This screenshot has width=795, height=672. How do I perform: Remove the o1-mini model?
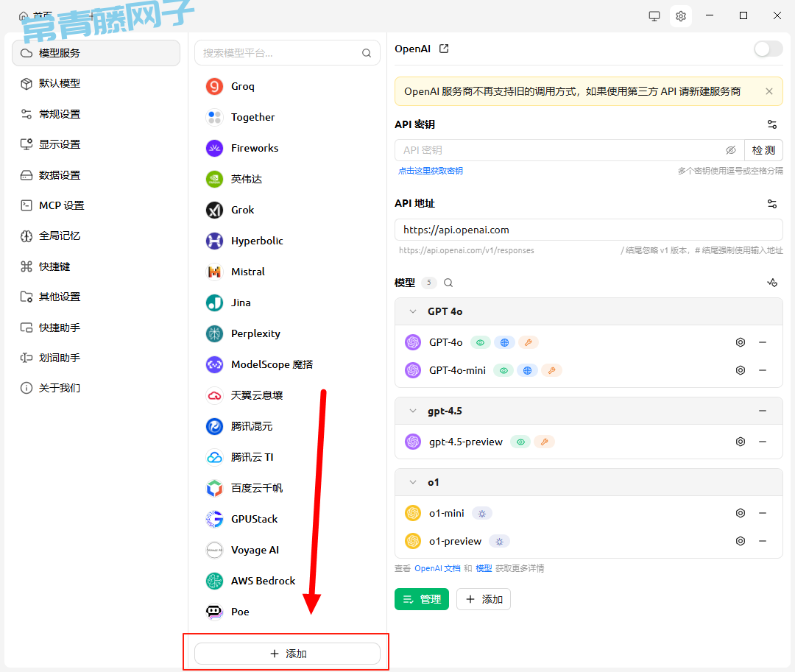763,513
